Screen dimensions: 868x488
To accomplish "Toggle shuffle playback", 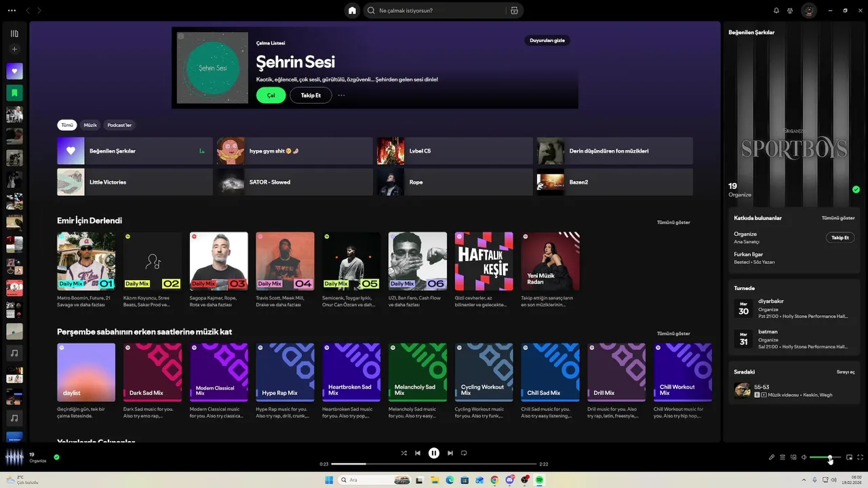I will tap(404, 453).
